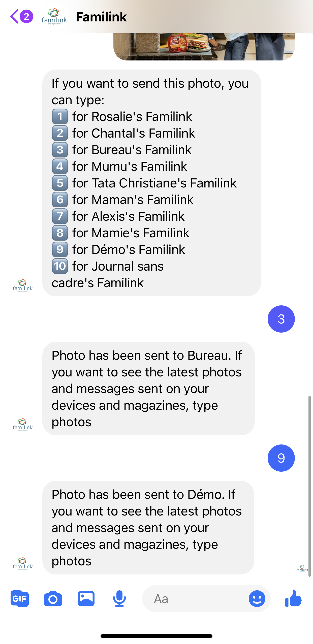
Task: Tap the unread count badge showing 2
Action: 26,17
